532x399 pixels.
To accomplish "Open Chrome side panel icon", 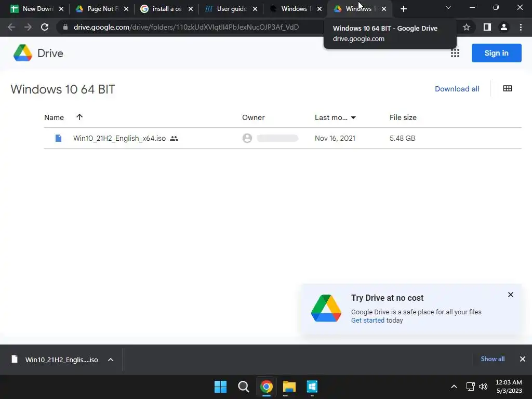I will point(487,27).
